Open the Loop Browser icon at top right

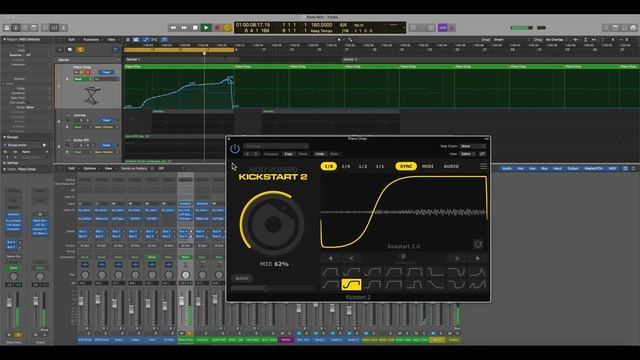click(624, 28)
